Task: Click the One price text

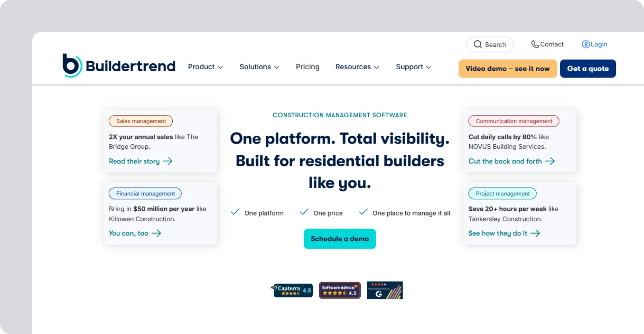Action: (328, 213)
